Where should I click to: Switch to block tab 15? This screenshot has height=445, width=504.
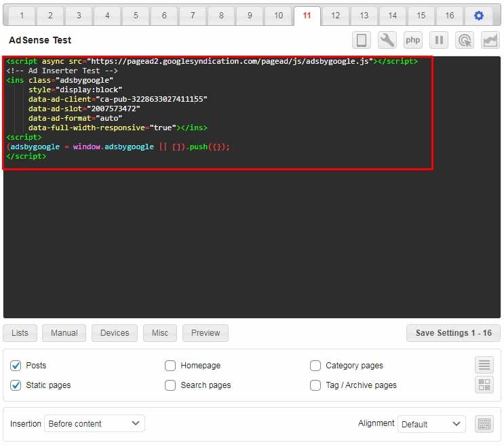[421, 16]
